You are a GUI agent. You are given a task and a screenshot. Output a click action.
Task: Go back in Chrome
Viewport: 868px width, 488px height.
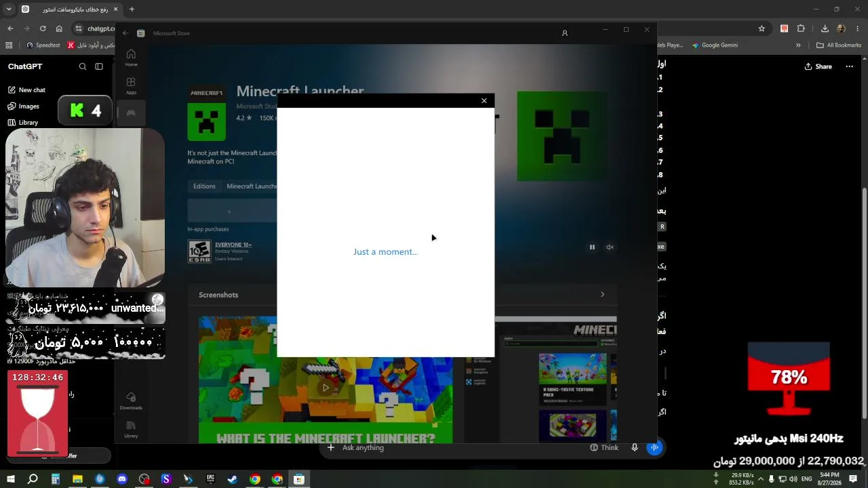10,28
